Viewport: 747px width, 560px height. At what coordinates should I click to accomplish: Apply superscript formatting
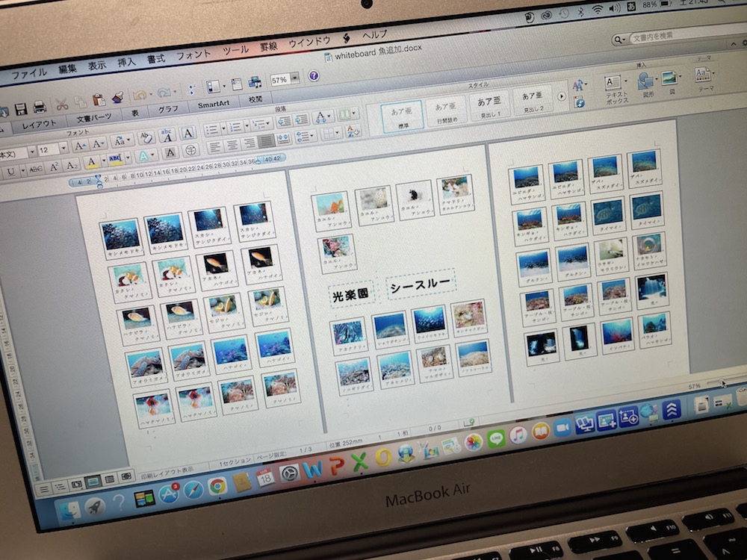pos(55,167)
